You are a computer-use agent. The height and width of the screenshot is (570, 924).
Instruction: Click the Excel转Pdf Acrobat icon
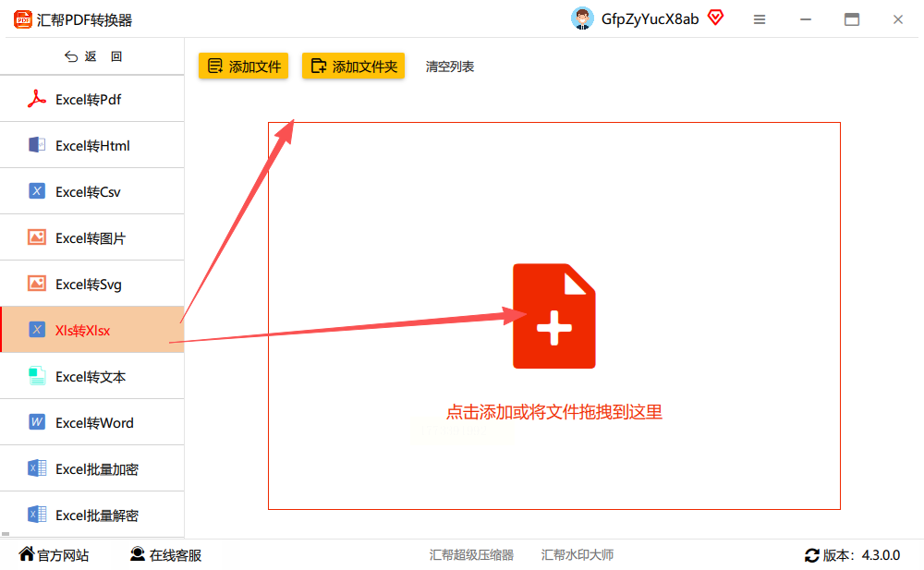pyautogui.click(x=37, y=99)
